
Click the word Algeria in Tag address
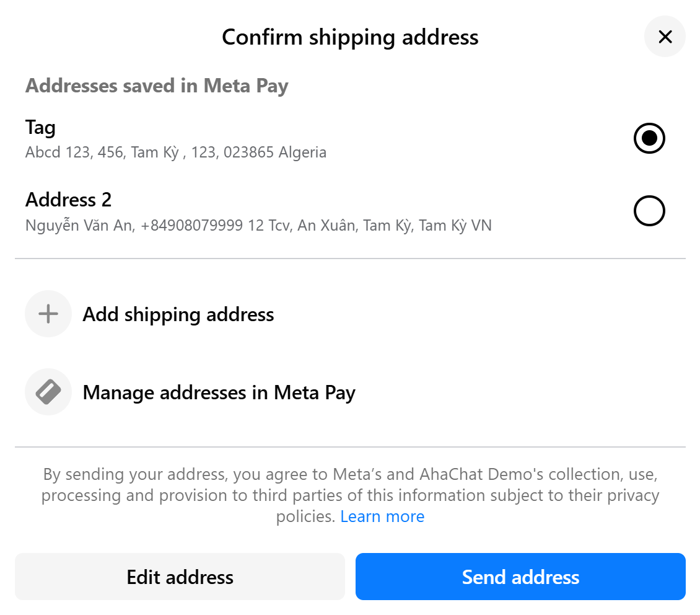tap(302, 153)
